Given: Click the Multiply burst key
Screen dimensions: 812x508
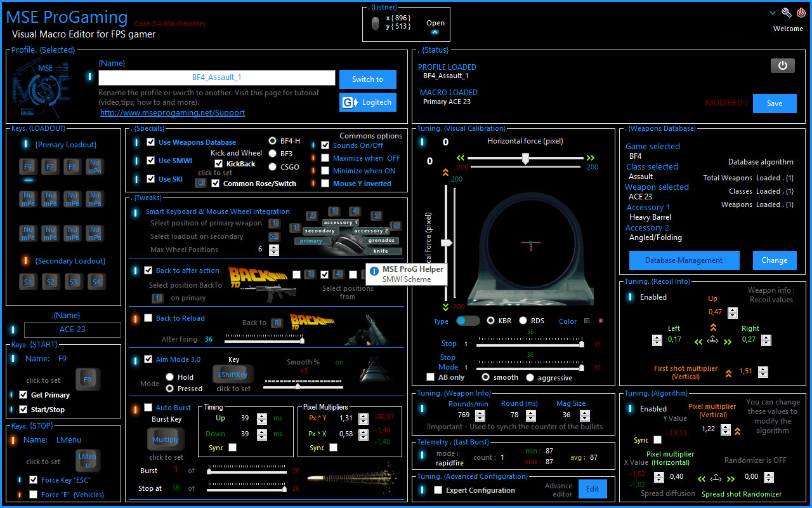Looking at the screenshot, I should tap(166, 439).
